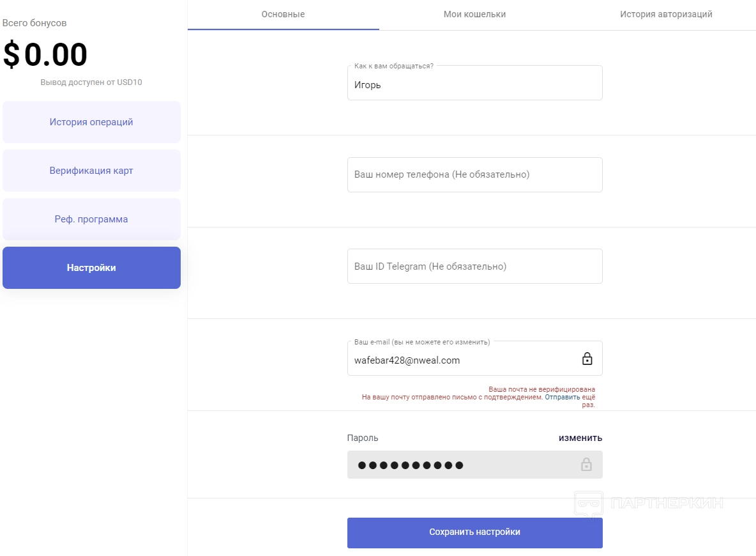Image resolution: width=756 pixels, height=556 pixels.
Task: Go to the История авторизаций tab
Action: pos(666,14)
